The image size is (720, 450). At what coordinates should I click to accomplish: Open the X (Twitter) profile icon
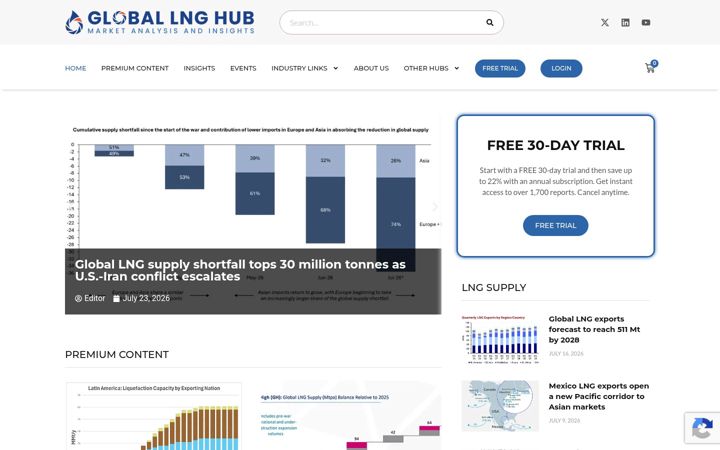[x=605, y=22]
